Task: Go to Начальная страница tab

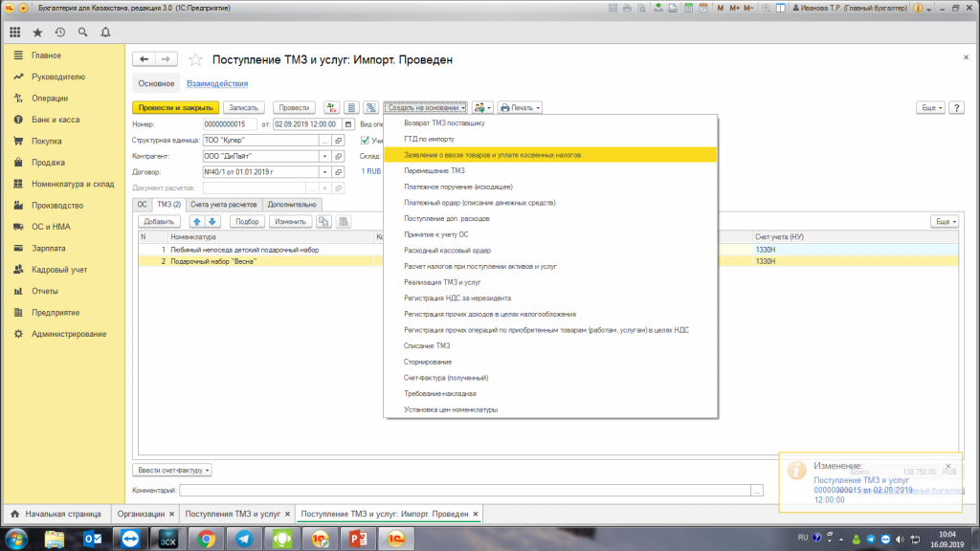Action: point(56,514)
